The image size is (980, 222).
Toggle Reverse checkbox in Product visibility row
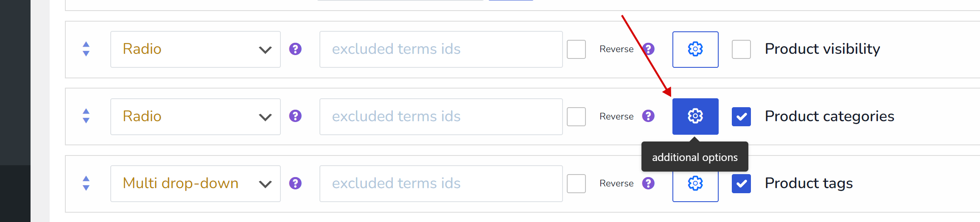(576, 49)
